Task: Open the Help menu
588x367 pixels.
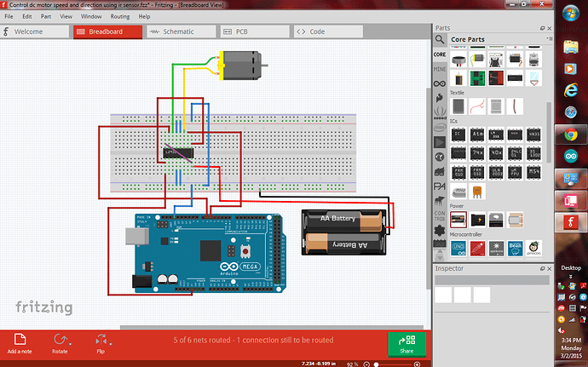Action: click(144, 16)
